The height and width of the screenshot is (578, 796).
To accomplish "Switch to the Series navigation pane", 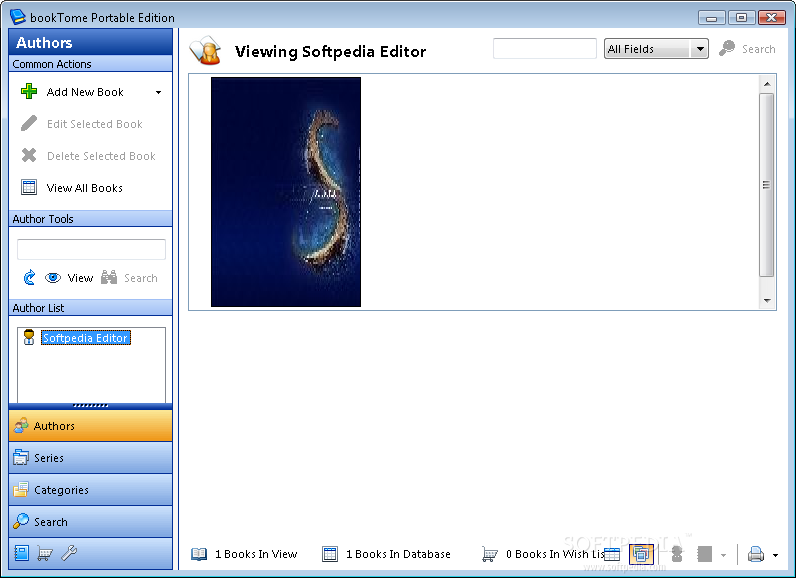I will [90, 458].
